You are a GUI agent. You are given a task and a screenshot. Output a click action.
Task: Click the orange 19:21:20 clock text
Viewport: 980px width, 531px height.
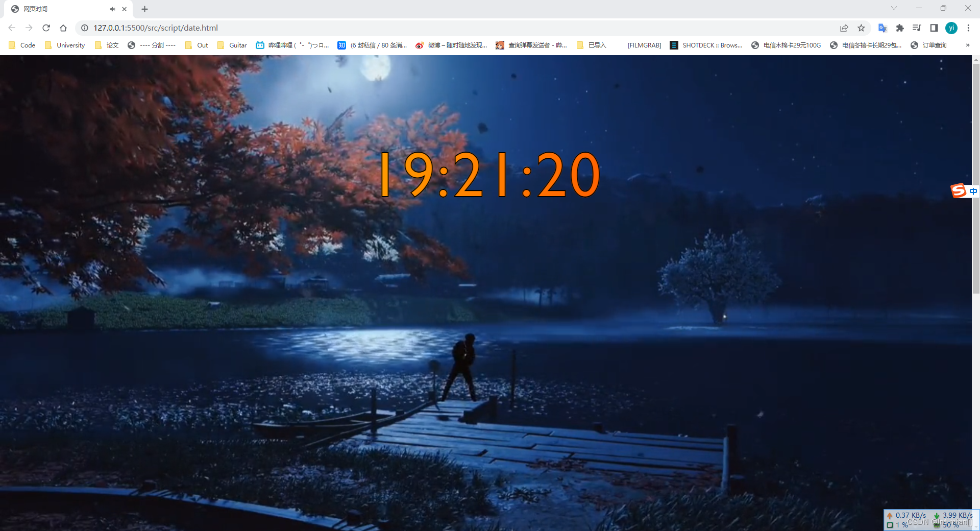(491, 175)
